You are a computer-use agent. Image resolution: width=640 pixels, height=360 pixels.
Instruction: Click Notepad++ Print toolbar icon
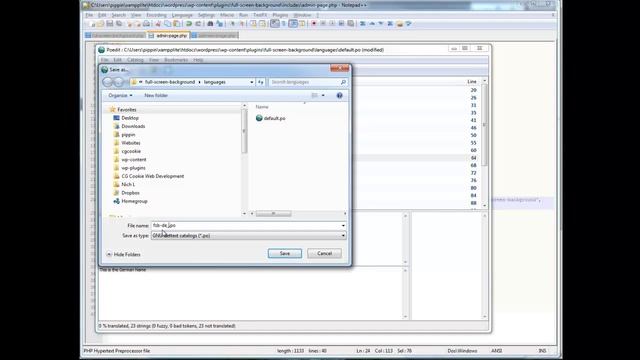pos(146,24)
